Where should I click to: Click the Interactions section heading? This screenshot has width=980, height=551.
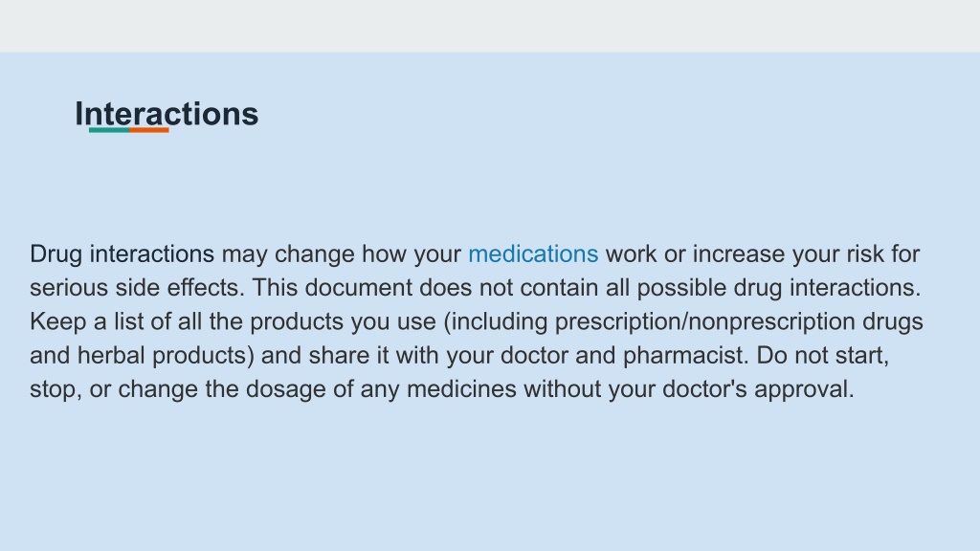167,115
